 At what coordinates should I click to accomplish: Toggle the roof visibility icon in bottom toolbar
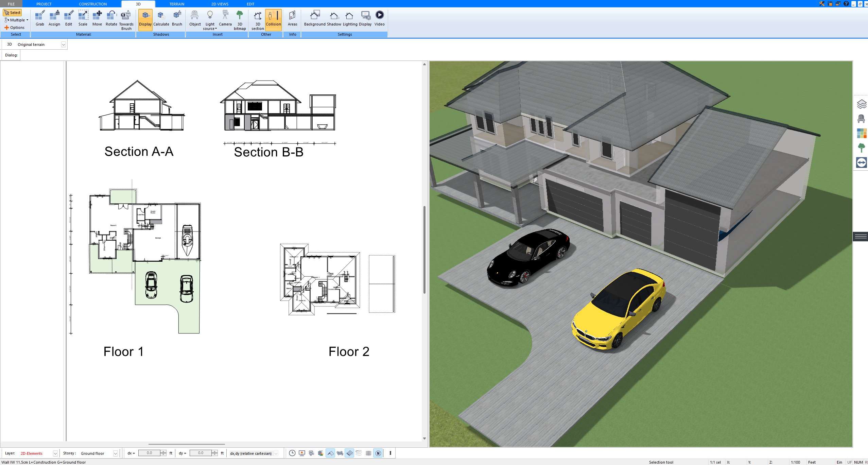(330, 453)
